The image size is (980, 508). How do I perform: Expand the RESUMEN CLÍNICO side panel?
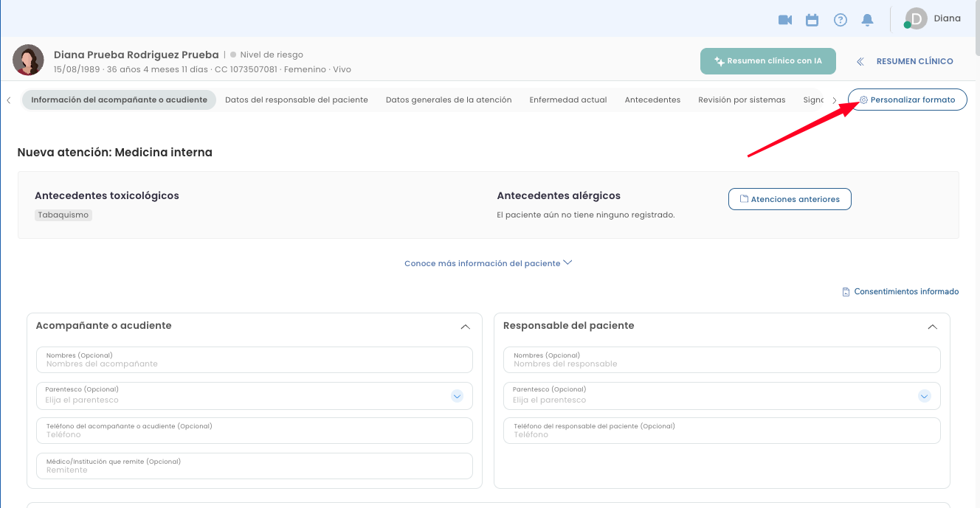(x=905, y=61)
